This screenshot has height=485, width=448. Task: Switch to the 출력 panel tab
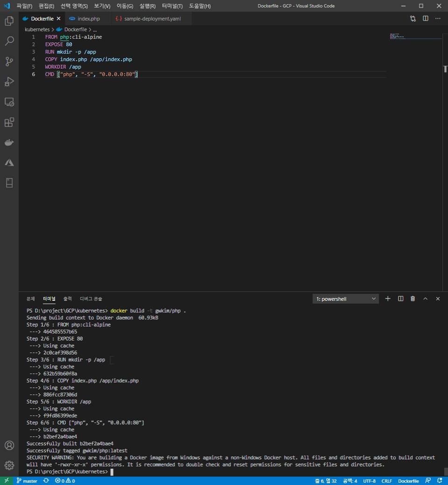click(68, 299)
